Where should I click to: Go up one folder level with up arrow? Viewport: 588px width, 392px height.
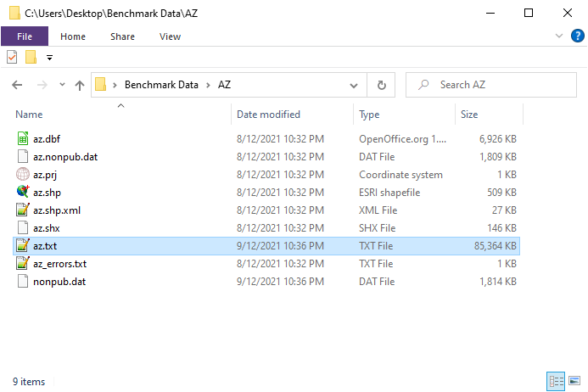click(80, 85)
